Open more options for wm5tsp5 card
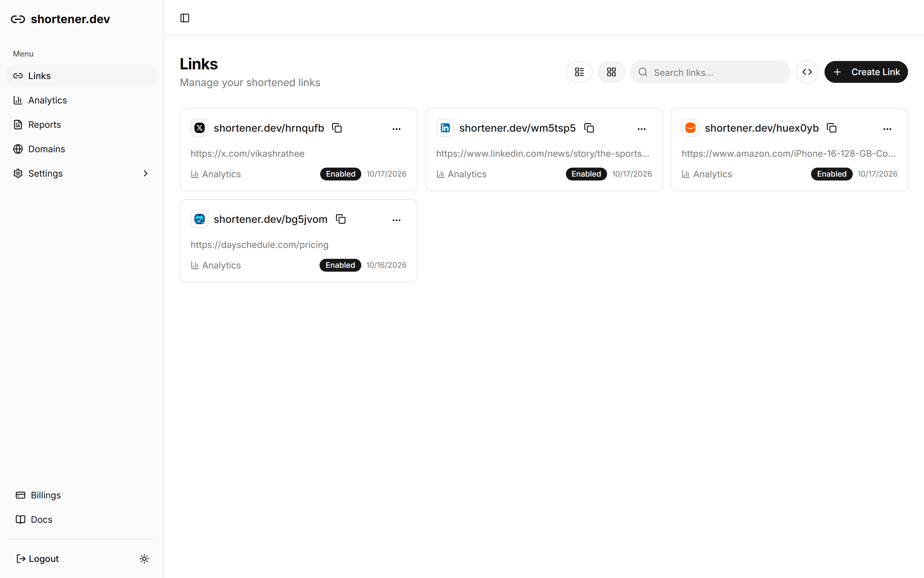 coord(641,129)
